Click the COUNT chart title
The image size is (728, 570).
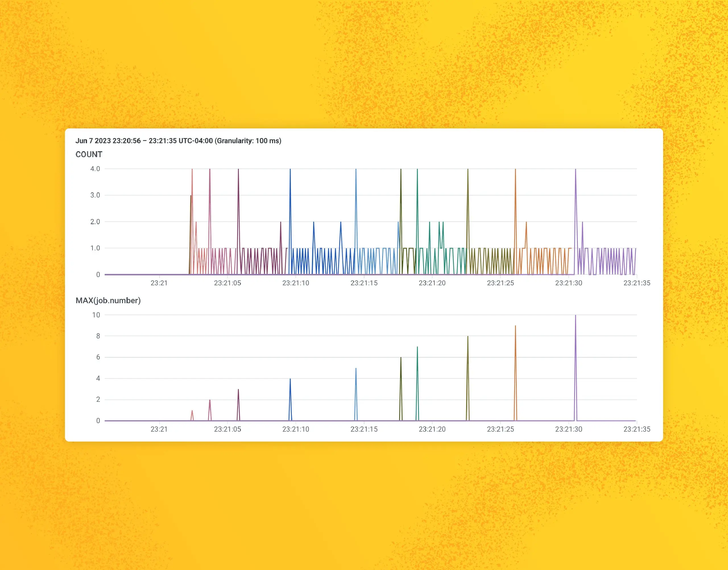89,155
